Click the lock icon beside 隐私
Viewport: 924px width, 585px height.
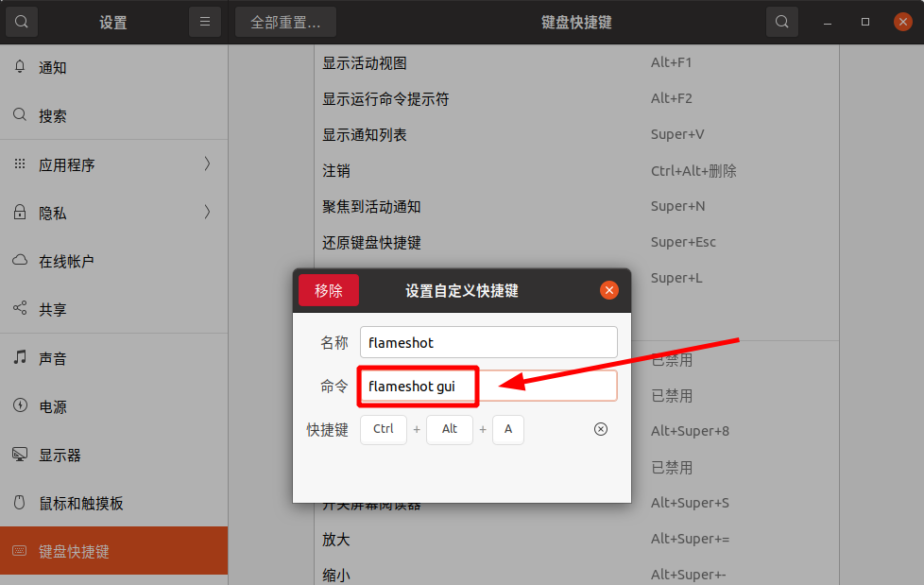(x=20, y=212)
